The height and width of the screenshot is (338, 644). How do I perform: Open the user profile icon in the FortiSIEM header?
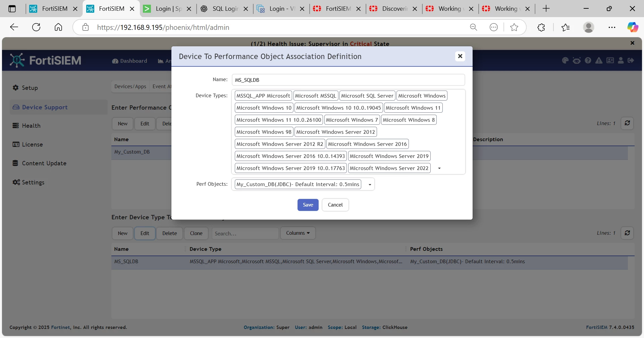tap(621, 60)
